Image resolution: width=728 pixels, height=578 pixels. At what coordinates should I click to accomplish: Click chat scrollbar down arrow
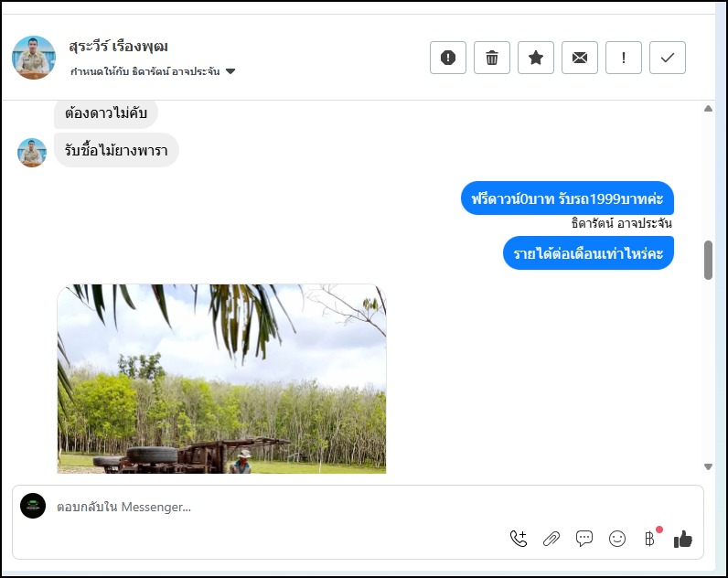click(x=708, y=466)
